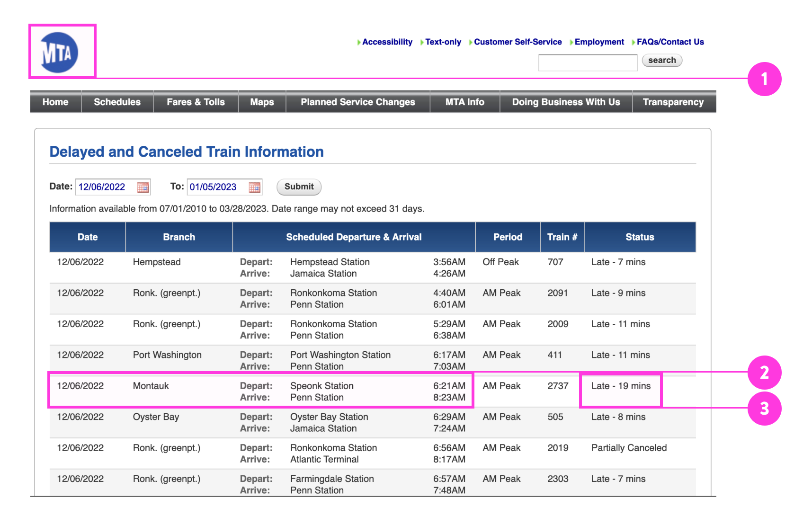
Task: Open the start date calendar picker
Action: [x=143, y=187]
